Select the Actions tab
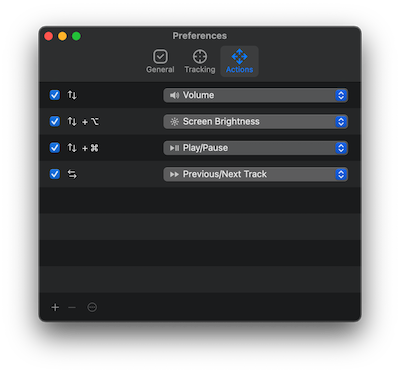 point(239,61)
